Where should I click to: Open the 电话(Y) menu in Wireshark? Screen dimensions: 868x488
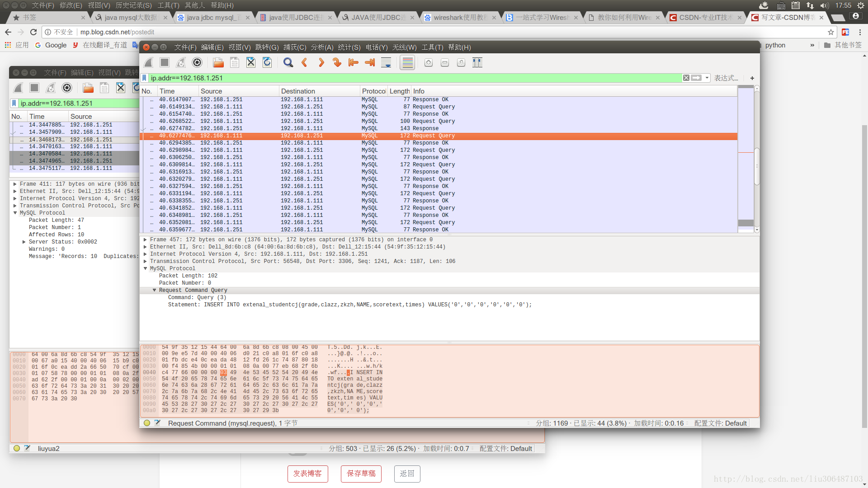click(x=377, y=47)
